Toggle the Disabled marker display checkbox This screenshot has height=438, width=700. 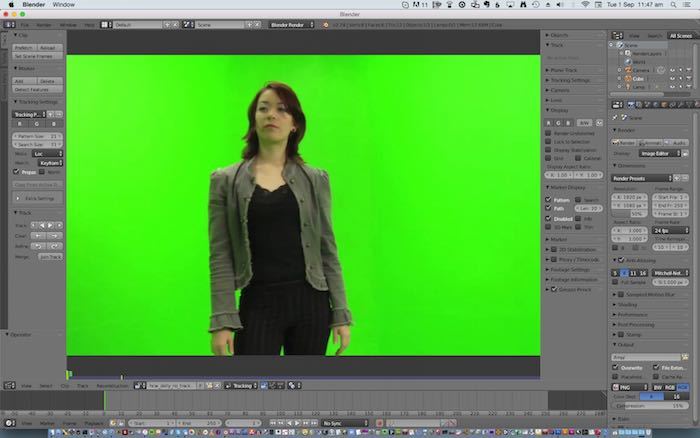(548, 219)
